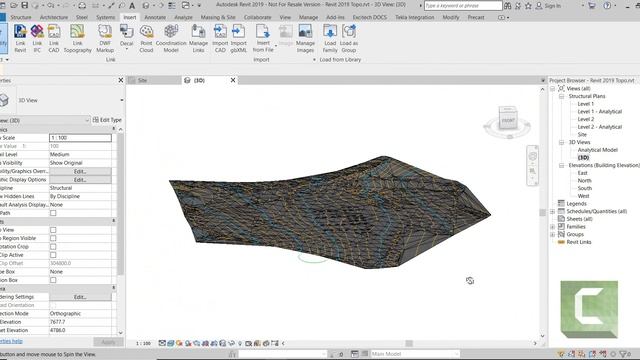The width and height of the screenshot is (640, 360).
Task: Enable the Section Box checkbox
Action: click(53, 280)
